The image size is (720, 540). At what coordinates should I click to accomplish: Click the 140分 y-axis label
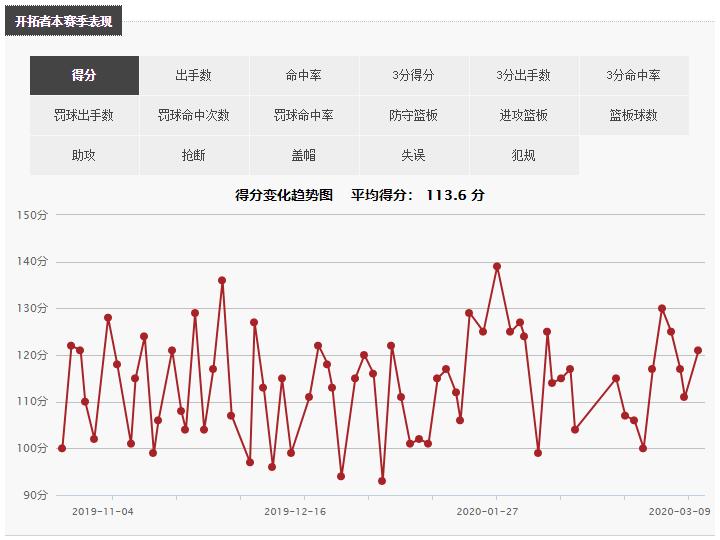32,261
